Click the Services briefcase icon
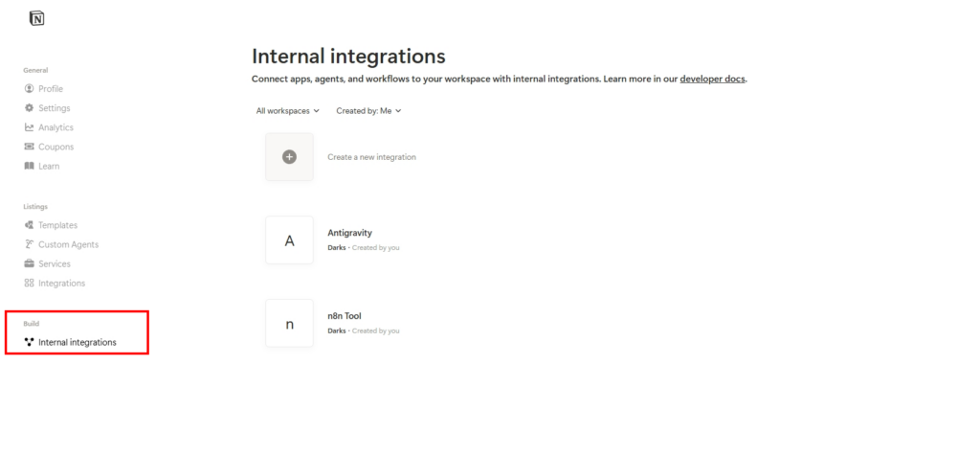 pos(29,263)
